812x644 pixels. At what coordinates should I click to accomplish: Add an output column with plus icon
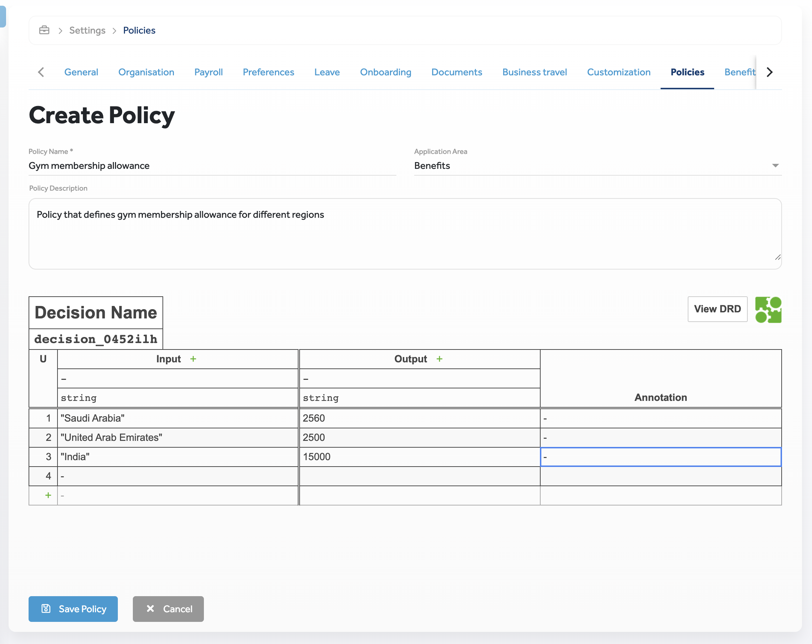pyautogui.click(x=439, y=359)
